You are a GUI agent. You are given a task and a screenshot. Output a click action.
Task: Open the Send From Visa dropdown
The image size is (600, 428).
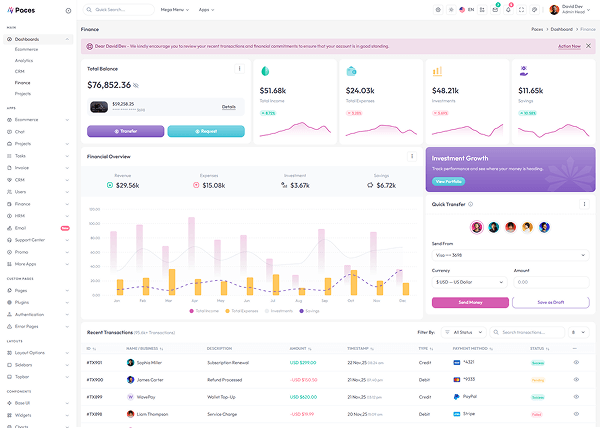pos(511,255)
